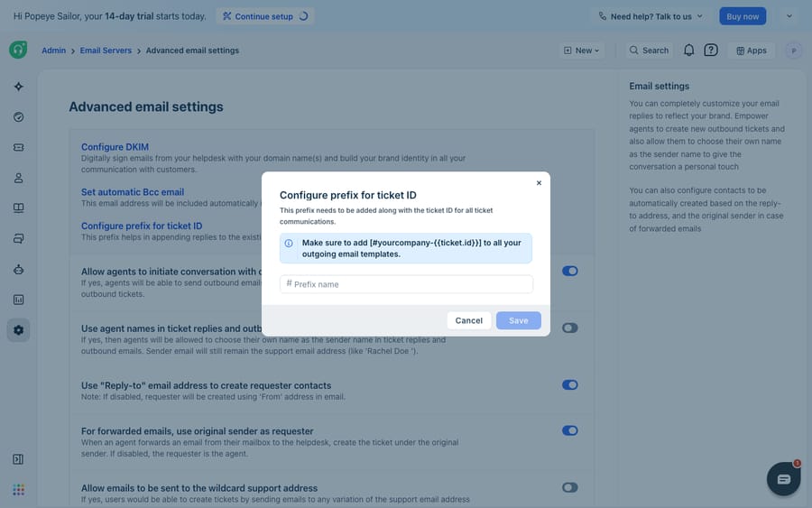Save the ticket ID prefix

(x=519, y=320)
